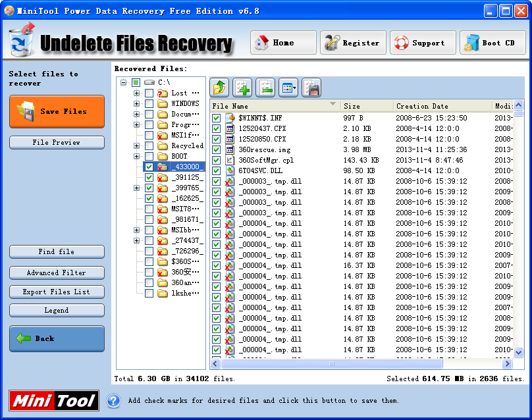The image size is (532, 420).
Task: Uncheck the _399765_ folder checkbox
Action: [x=149, y=188]
